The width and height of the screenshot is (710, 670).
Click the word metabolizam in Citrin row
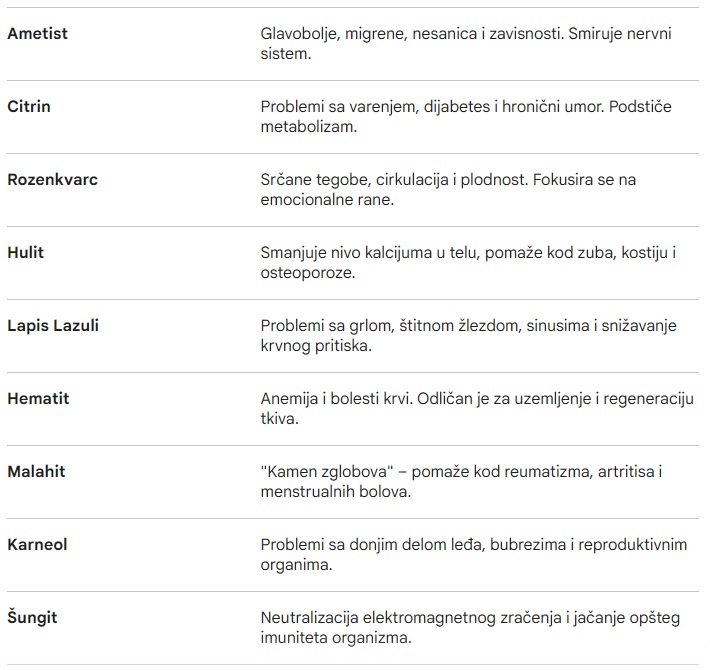click(309, 127)
